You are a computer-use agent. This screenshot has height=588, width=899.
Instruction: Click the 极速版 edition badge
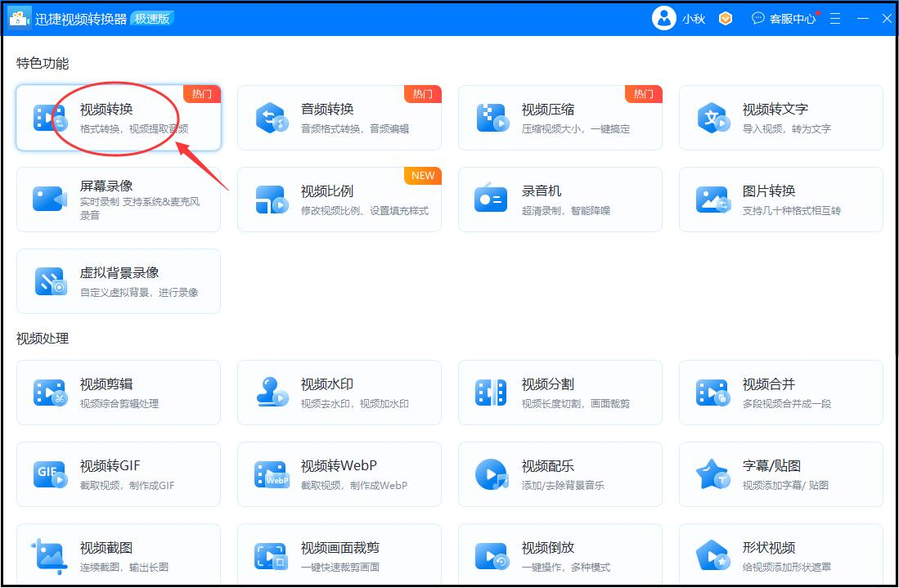152,18
